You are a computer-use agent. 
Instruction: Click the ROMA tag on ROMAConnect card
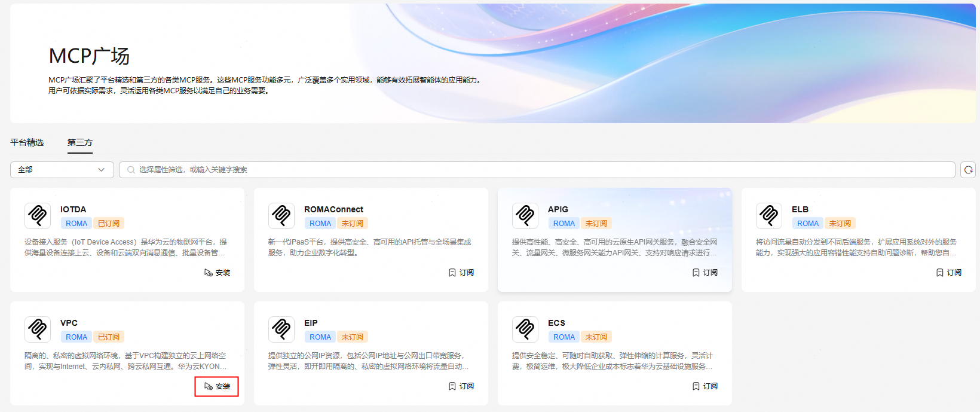pyautogui.click(x=320, y=224)
